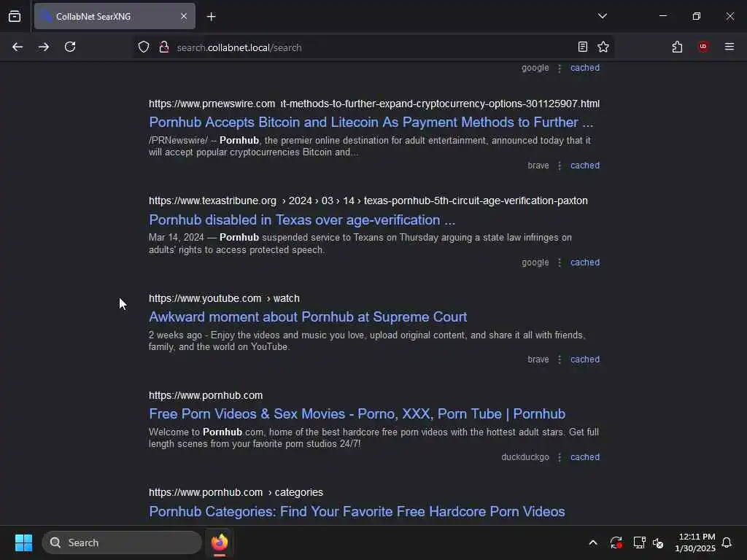Click google engine label under texastribune result
Screen dimensions: 747x560
pyautogui.click(x=535, y=262)
